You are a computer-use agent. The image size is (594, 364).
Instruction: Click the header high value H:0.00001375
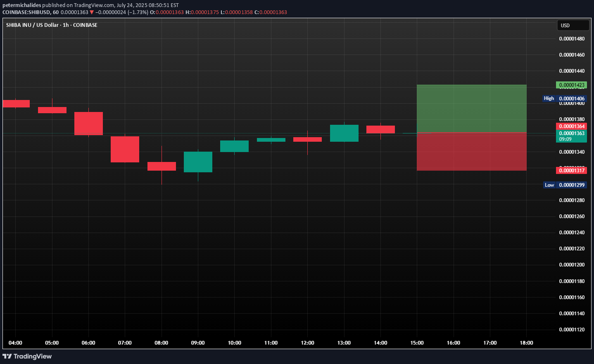202,12
